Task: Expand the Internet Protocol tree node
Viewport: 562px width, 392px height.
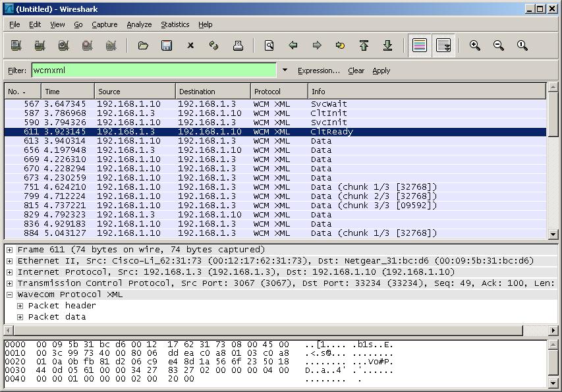Action: coord(10,272)
